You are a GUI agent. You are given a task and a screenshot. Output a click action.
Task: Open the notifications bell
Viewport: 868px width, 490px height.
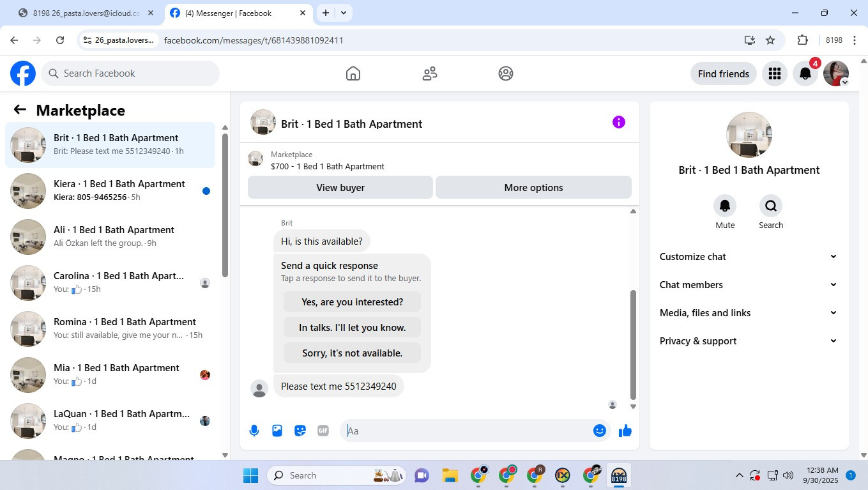(x=805, y=73)
